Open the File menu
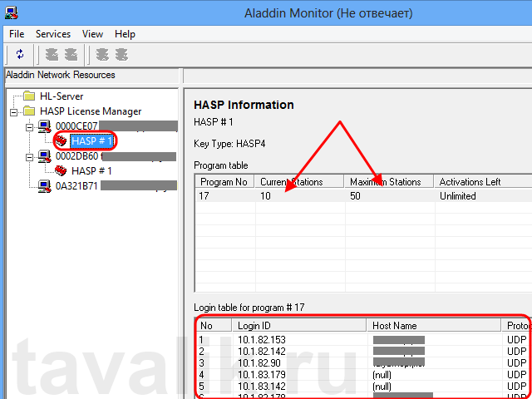The image size is (532, 399). [17, 34]
